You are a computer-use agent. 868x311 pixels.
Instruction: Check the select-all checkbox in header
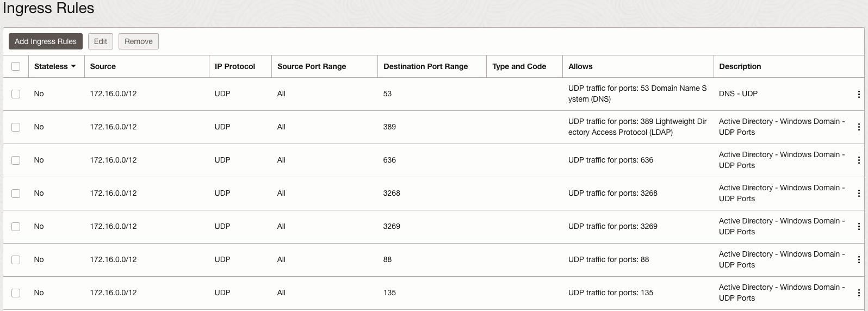coord(16,66)
